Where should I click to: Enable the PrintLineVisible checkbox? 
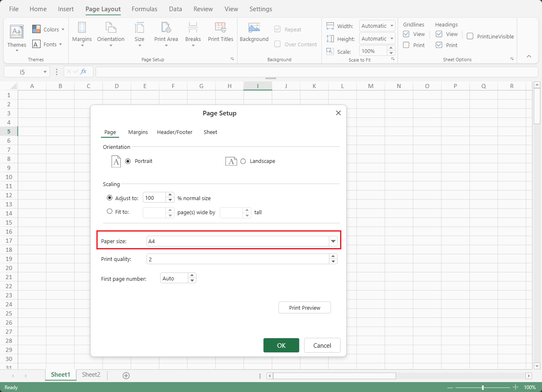pos(470,36)
